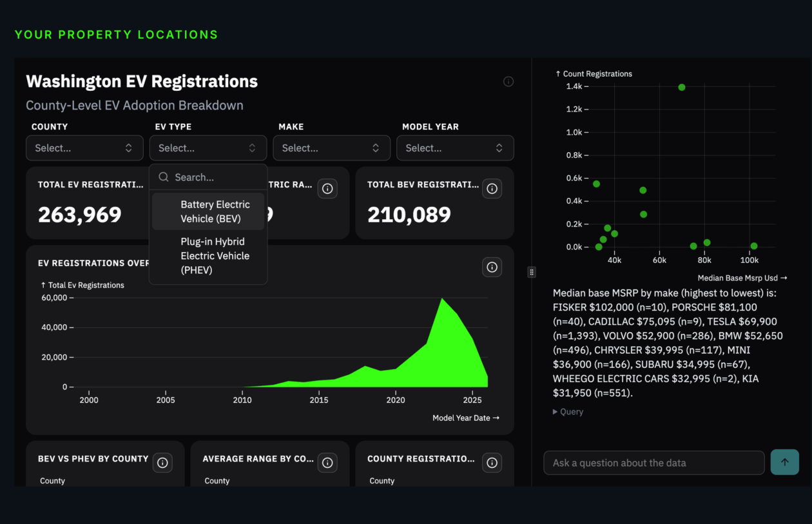Select Plug-in Hybrid Electric Vehicle (PHEV) option

(x=215, y=256)
